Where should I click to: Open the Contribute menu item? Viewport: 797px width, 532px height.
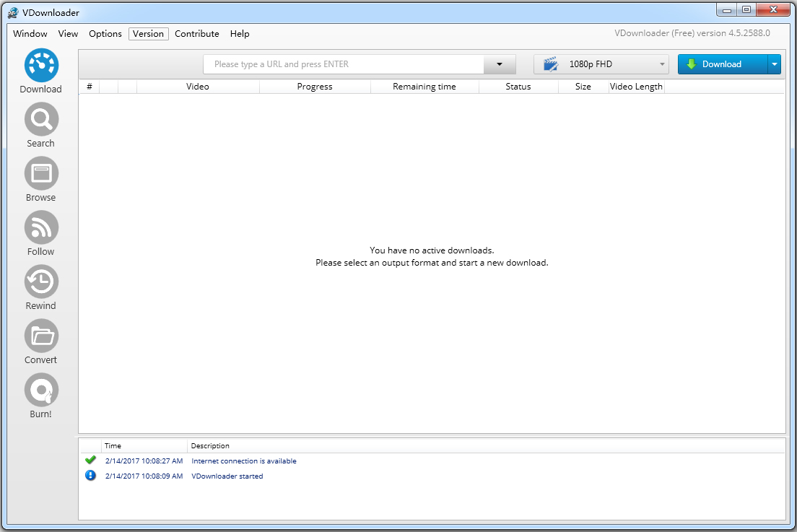196,34
